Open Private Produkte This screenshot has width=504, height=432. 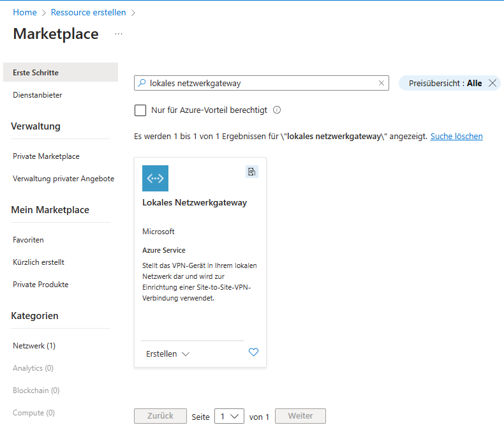[x=40, y=285]
